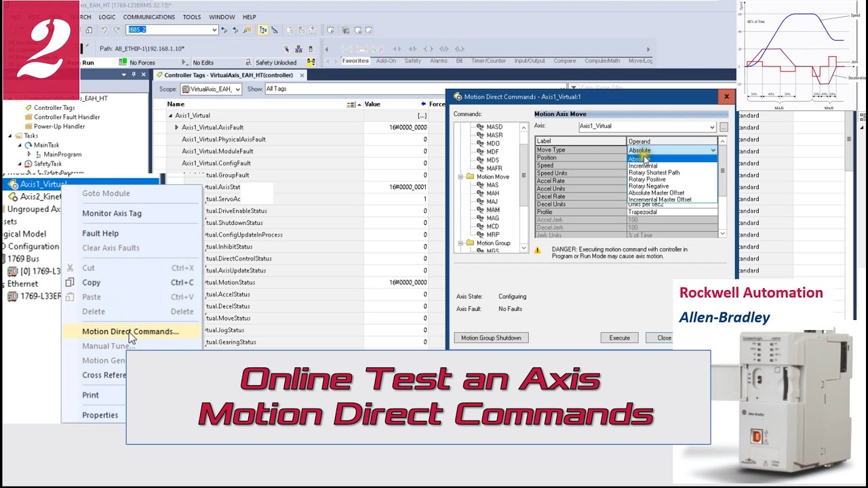Screen dimensions: 868x488
Task: Open the HELP menu
Action: point(250,17)
